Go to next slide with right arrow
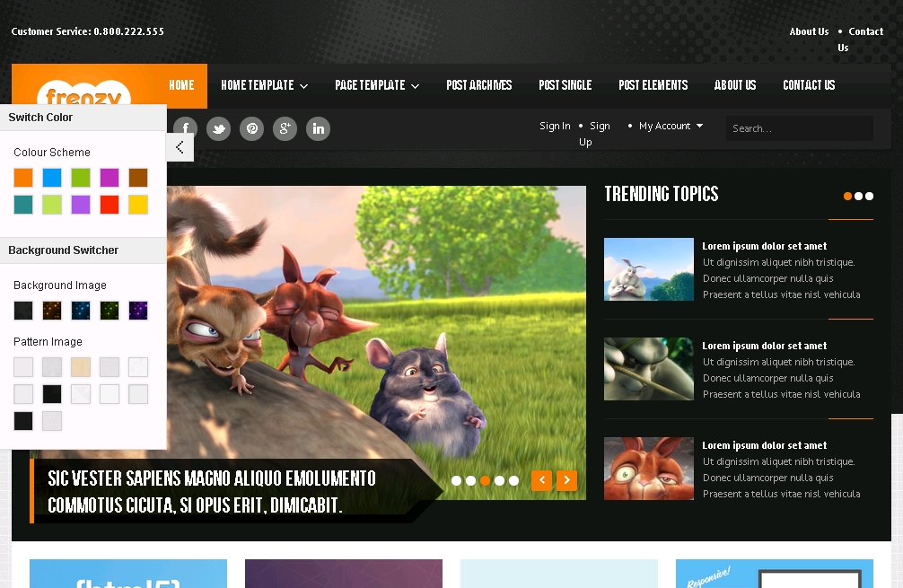 pos(566,480)
